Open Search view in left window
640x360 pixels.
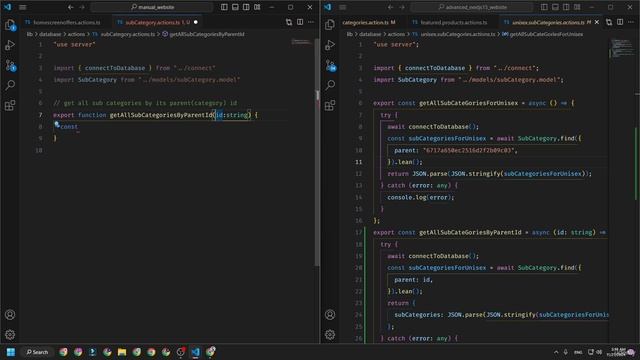[x=10, y=85]
